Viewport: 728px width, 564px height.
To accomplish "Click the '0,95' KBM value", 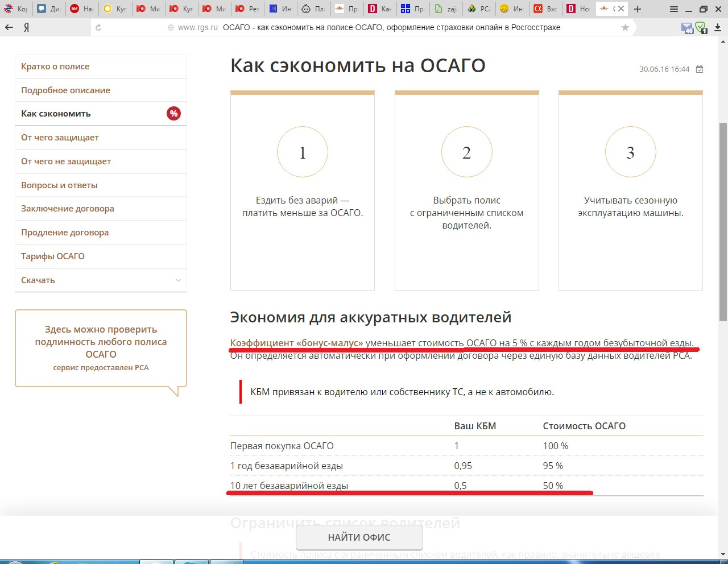I will pos(463,466).
